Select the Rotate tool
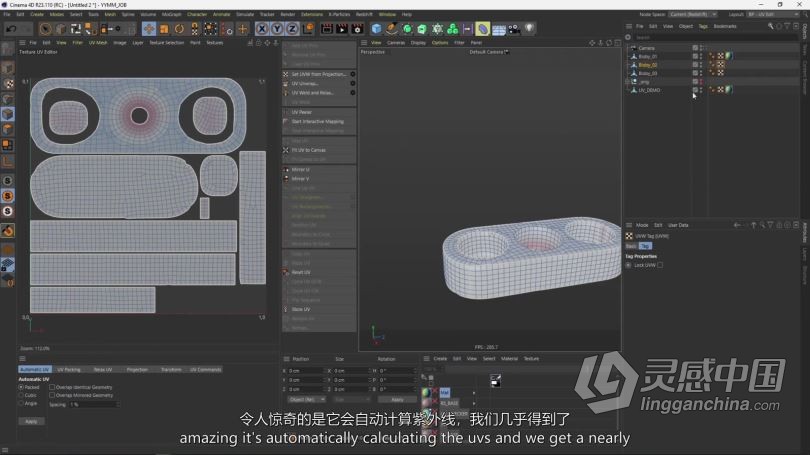The image size is (810, 455). point(179,29)
